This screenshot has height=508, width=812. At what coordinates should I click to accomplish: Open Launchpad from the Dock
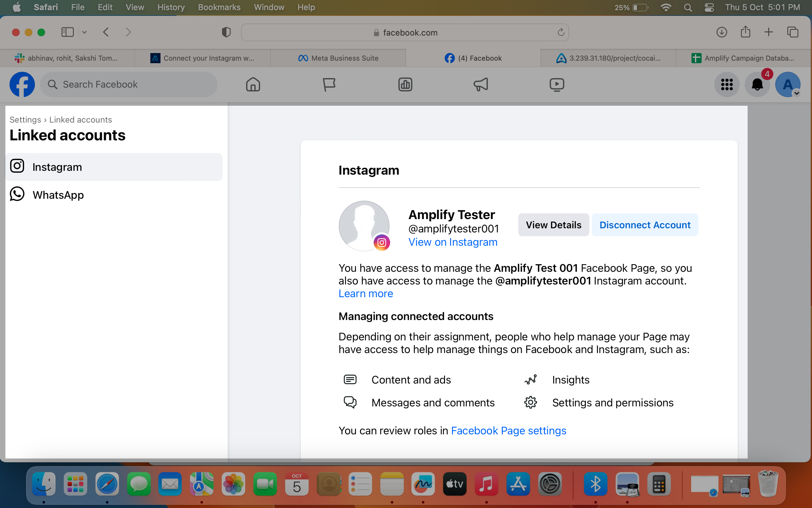tap(75, 484)
